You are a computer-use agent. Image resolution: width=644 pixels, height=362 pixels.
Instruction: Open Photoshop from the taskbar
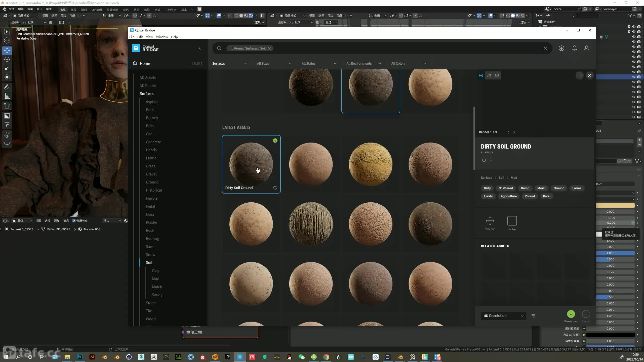tap(80, 357)
